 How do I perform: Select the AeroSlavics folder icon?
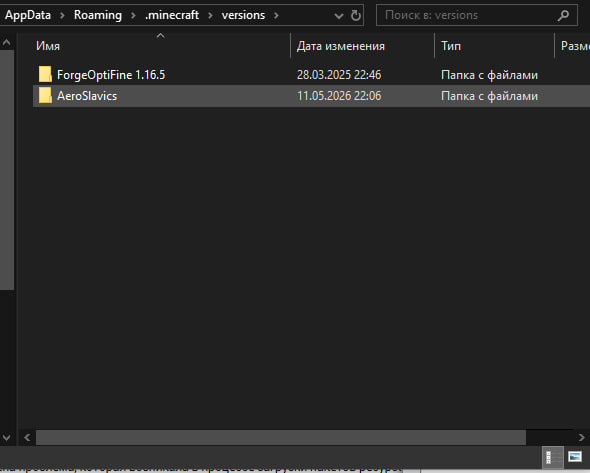coord(45,95)
